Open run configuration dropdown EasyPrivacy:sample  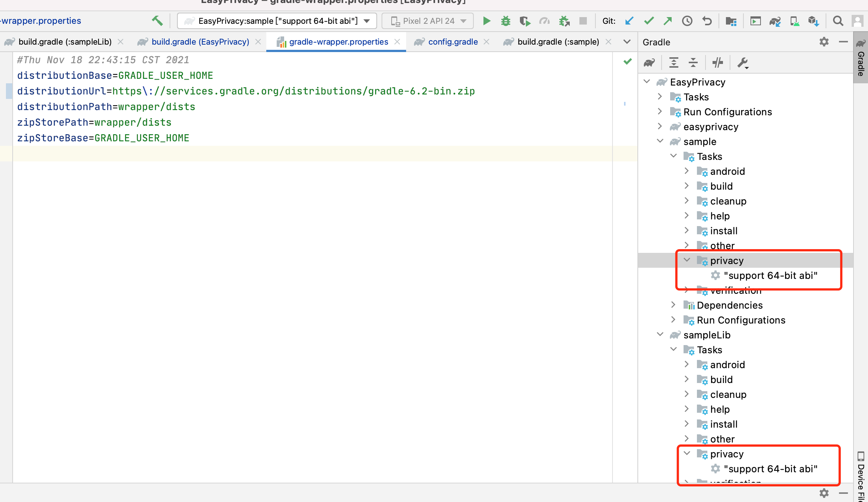[277, 21]
